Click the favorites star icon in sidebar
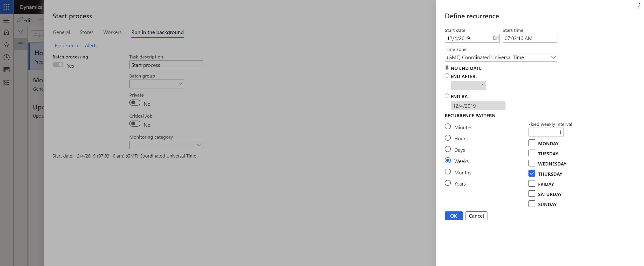Screen dimensions: 644x266 coord(6,44)
